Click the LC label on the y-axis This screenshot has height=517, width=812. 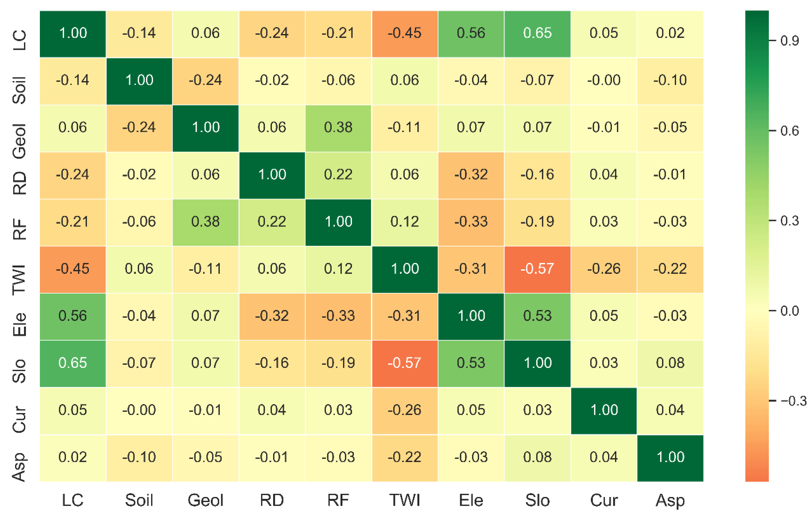tap(19, 40)
